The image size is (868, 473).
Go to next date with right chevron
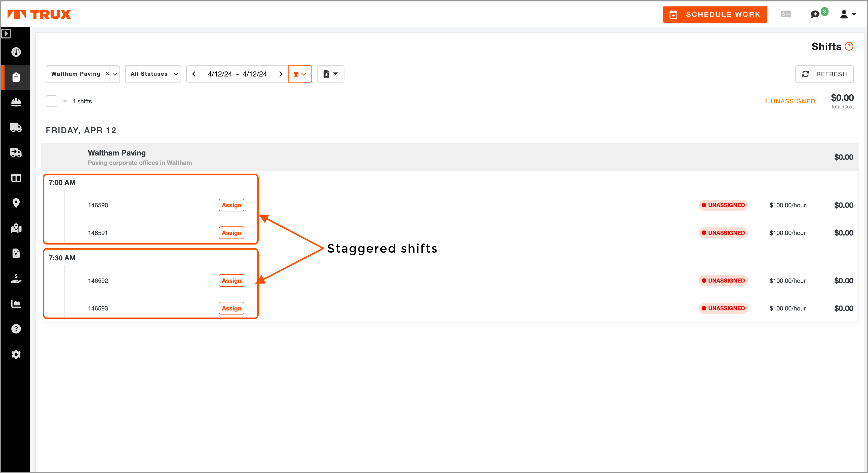click(x=281, y=74)
